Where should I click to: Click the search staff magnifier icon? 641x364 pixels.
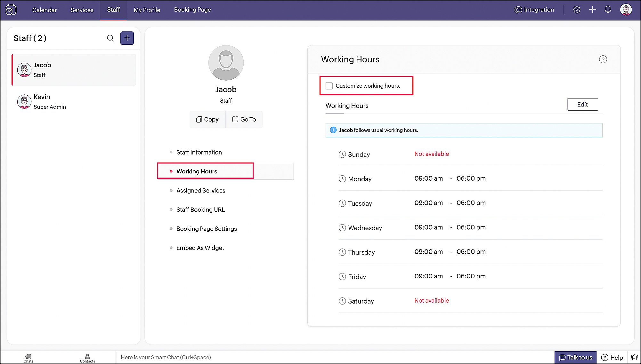[x=110, y=38]
